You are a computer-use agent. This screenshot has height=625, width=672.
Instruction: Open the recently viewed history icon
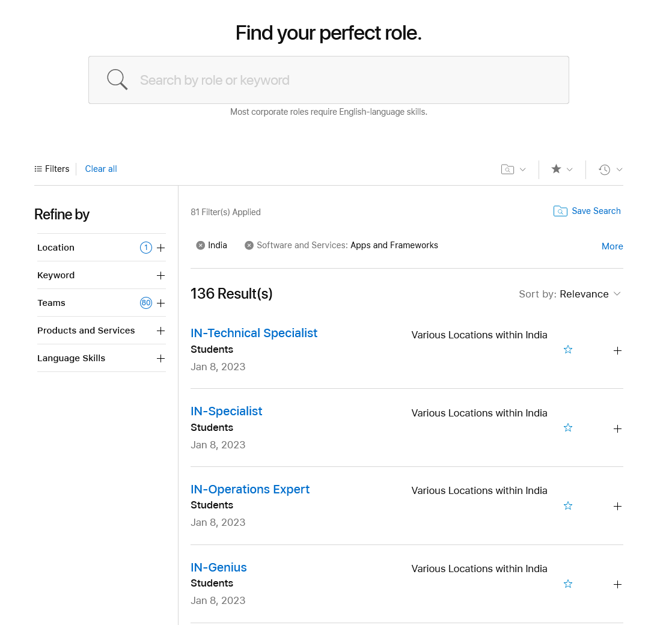tap(605, 169)
